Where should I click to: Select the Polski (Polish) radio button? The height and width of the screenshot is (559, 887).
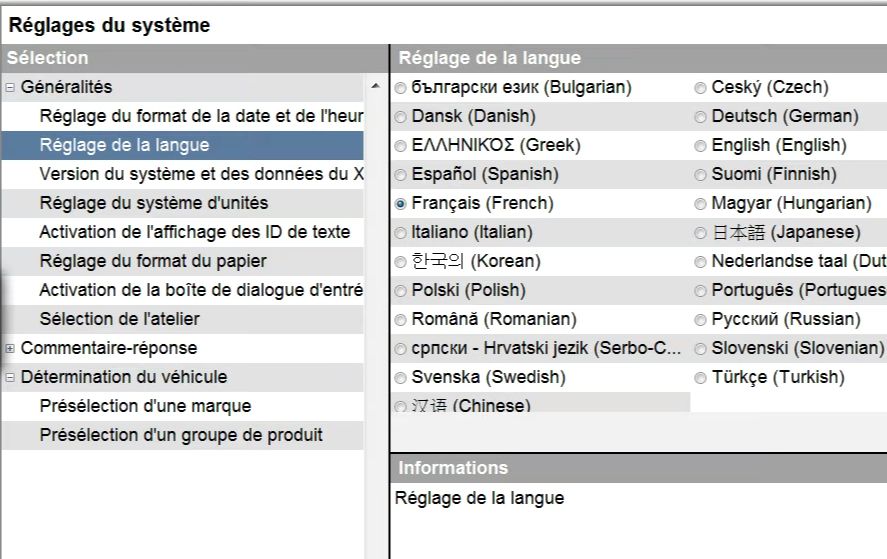(401, 291)
